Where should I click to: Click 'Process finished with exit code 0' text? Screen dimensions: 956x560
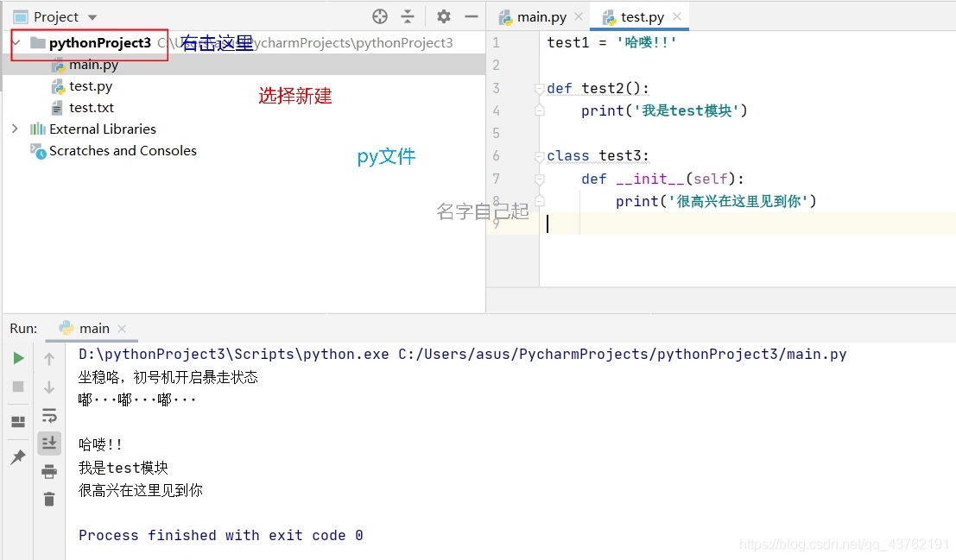tap(221, 535)
